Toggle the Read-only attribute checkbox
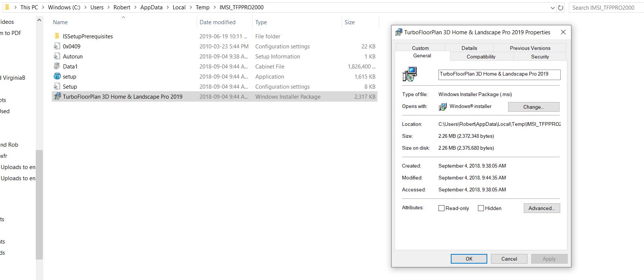Screen dimensions: 644x280 tap(441, 208)
